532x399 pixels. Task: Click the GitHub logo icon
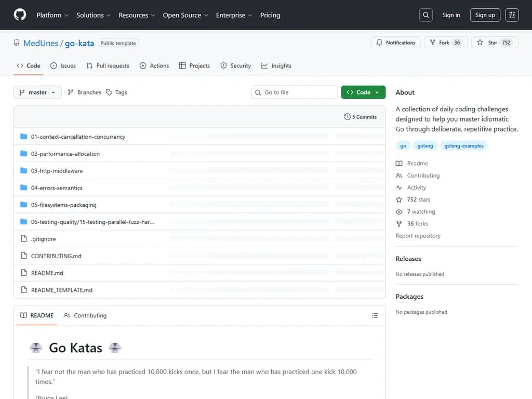click(20, 15)
